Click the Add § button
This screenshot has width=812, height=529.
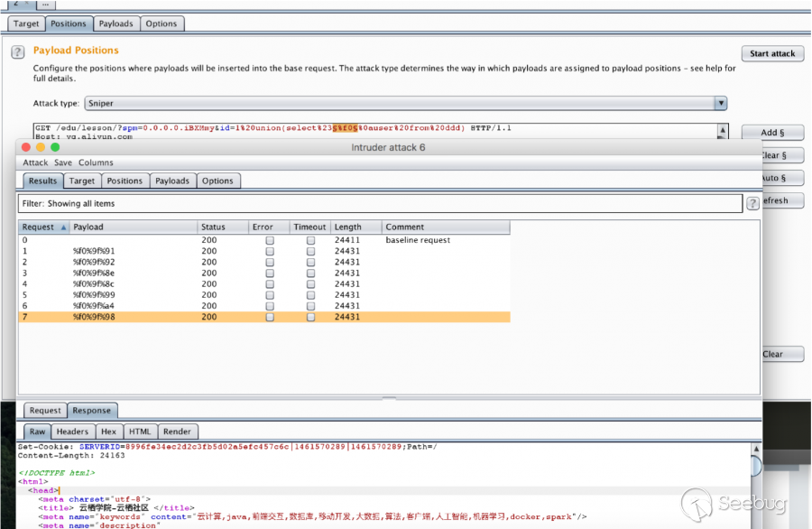(772, 133)
